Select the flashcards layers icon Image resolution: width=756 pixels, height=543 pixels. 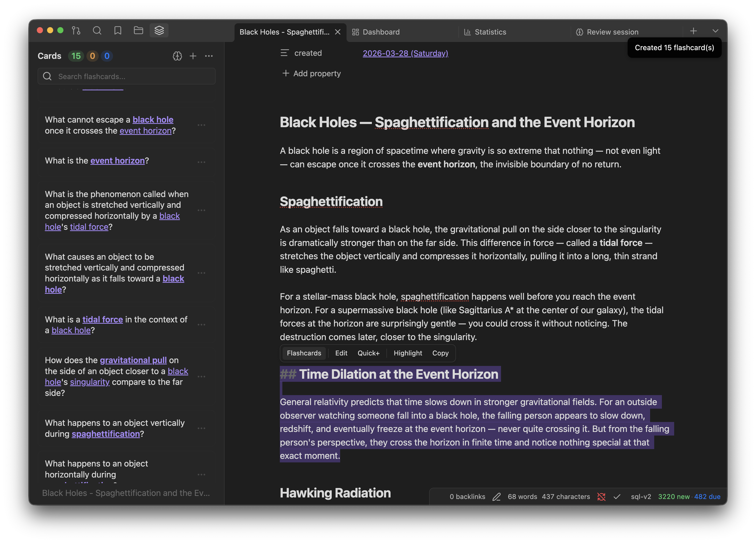coord(159,31)
